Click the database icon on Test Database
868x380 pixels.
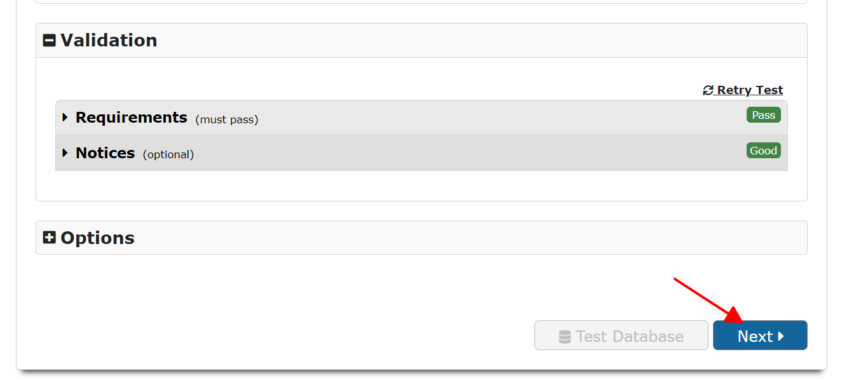pyautogui.click(x=564, y=336)
